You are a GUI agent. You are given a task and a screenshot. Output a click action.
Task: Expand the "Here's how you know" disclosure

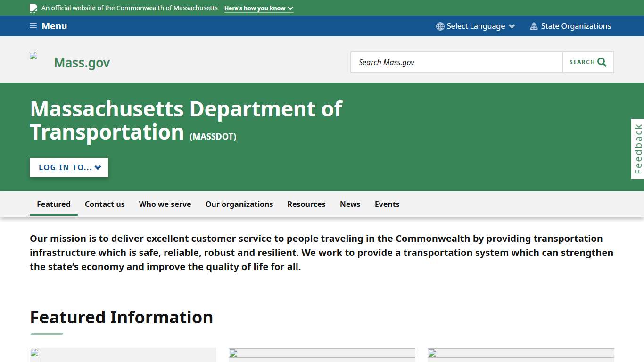point(258,8)
